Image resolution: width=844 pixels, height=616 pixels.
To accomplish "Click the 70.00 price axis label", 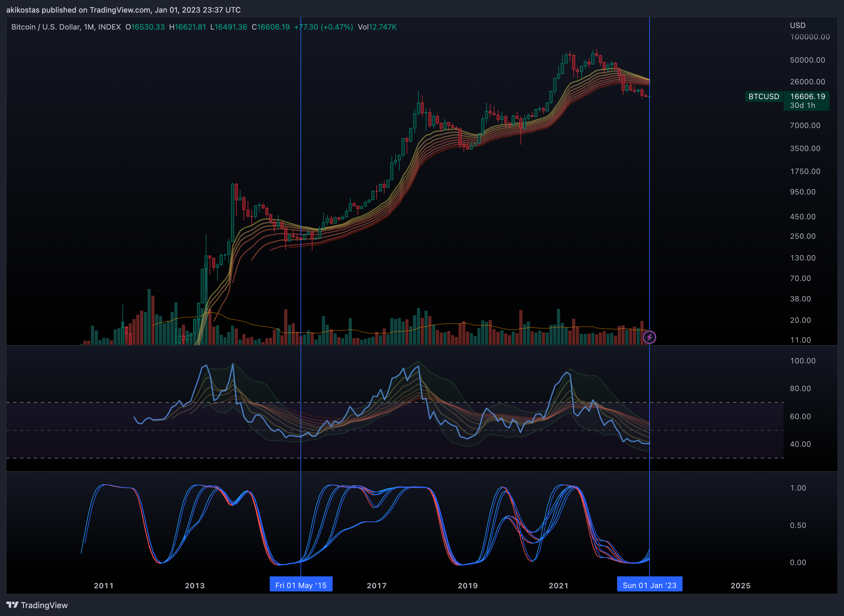I will click(x=800, y=278).
